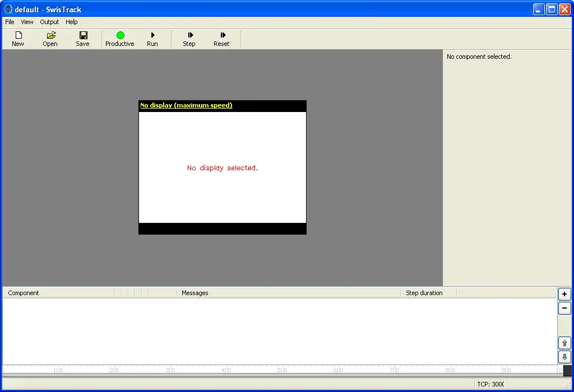This screenshot has height=392, width=574.
Task: Remove a component with the minus button
Action: coord(564,308)
